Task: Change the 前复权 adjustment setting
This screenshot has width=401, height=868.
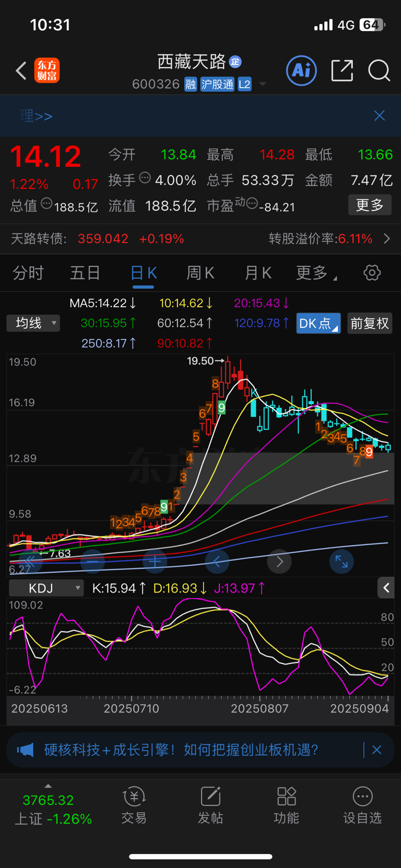Action: pyautogui.click(x=370, y=324)
